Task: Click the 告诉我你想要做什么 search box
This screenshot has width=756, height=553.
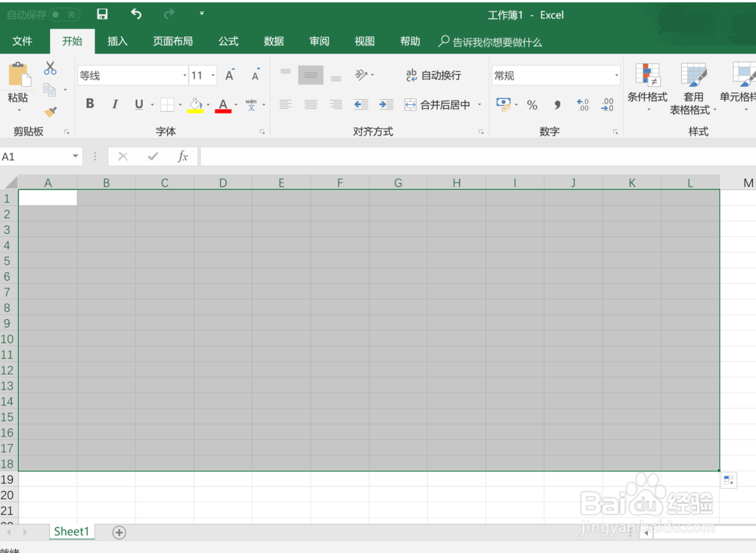Action: coord(491,42)
